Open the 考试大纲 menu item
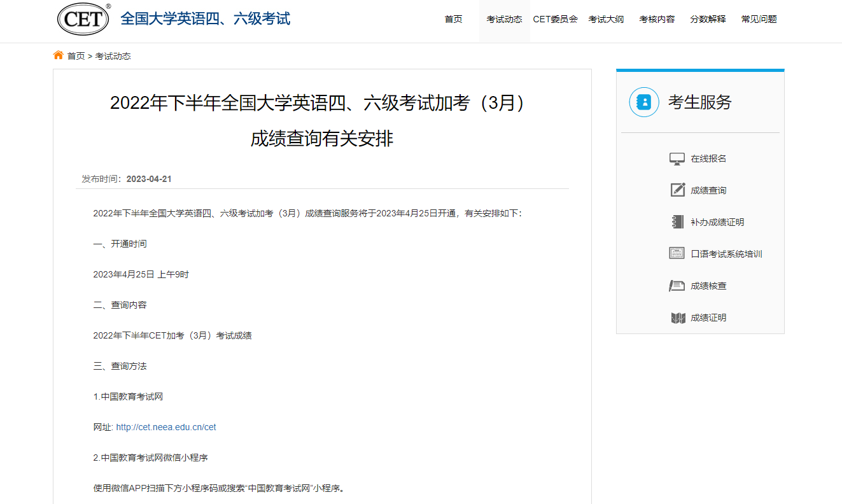This screenshot has height=504, width=842. click(606, 19)
